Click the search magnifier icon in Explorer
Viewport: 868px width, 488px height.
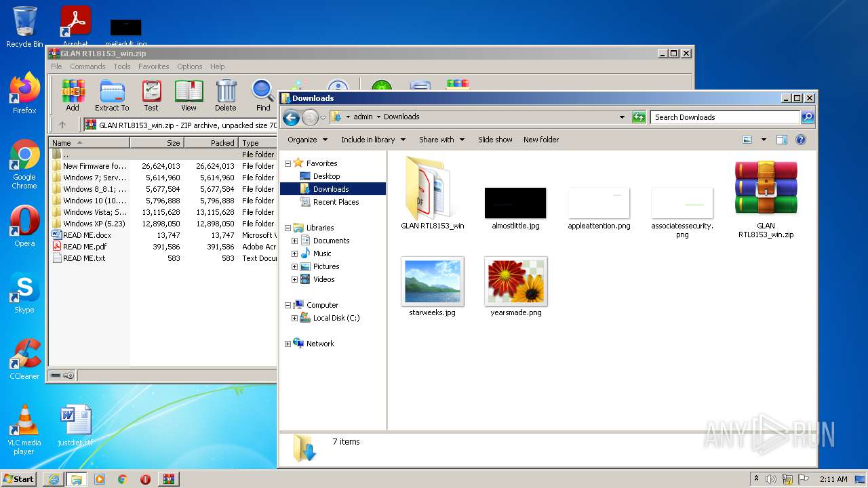(808, 117)
